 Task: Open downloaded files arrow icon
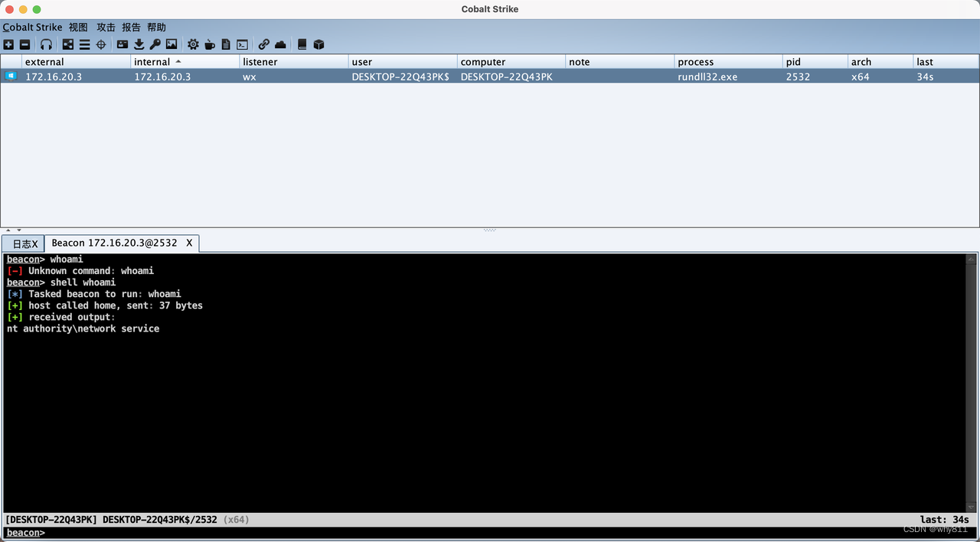139,44
